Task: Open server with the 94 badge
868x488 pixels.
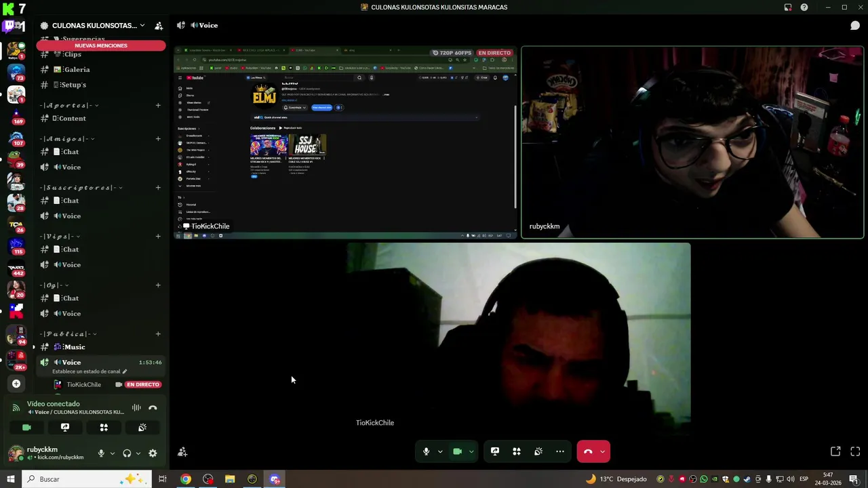Action: click(16, 335)
